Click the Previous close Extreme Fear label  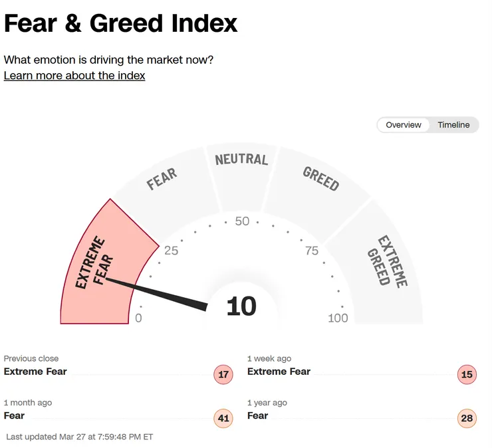coord(35,372)
